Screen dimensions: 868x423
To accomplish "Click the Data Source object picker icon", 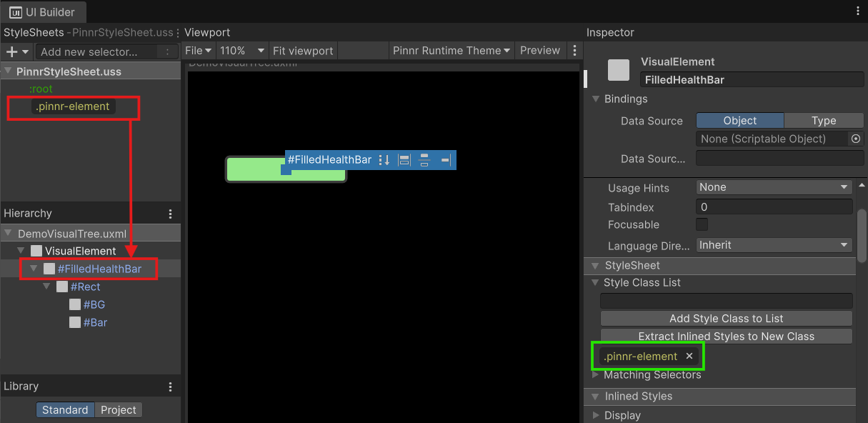I will tap(856, 139).
